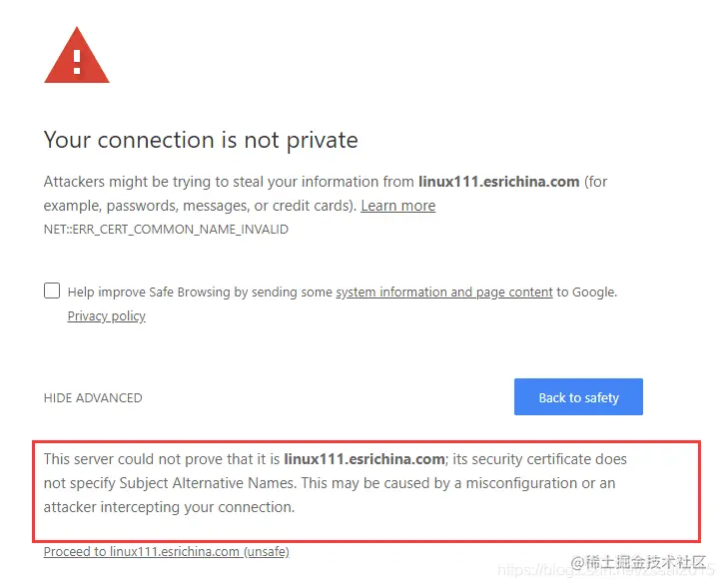The width and height of the screenshot is (724, 588).
Task: Click the "to Google." text after the link
Action: tap(587, 293)
